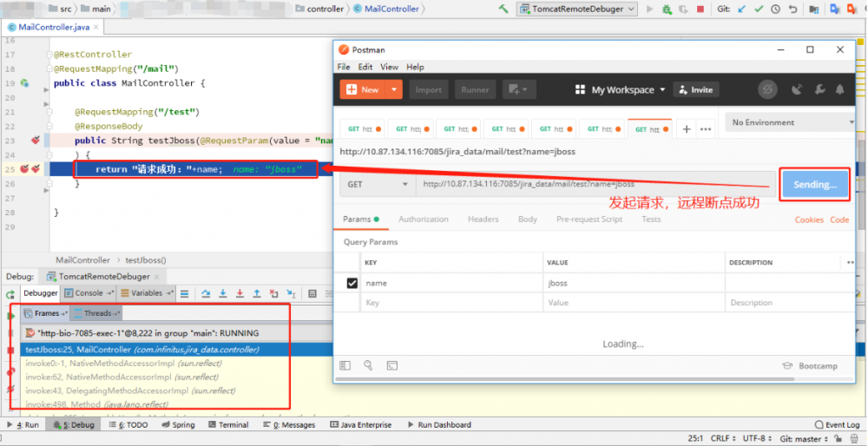Image resolution: width=868 pixels, height=446 pixels.
Task: Open Postman notifications bell icon
Action: (x=839, y=89)
